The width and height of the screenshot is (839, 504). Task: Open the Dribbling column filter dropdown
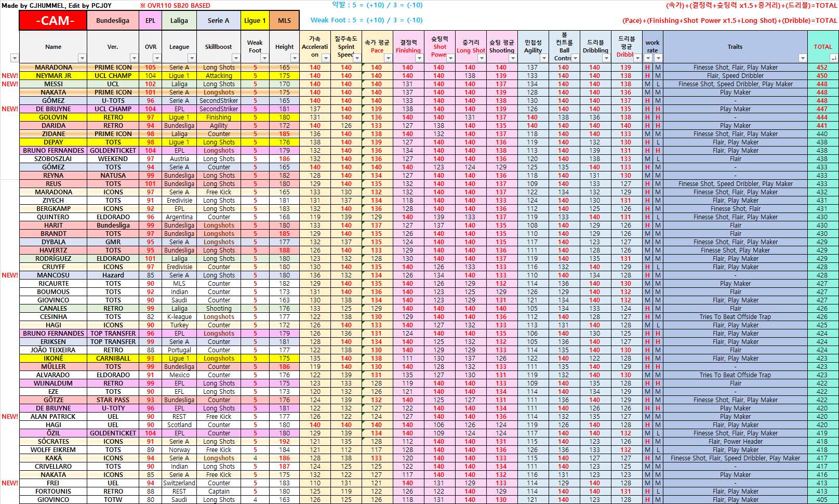[606, 58]
